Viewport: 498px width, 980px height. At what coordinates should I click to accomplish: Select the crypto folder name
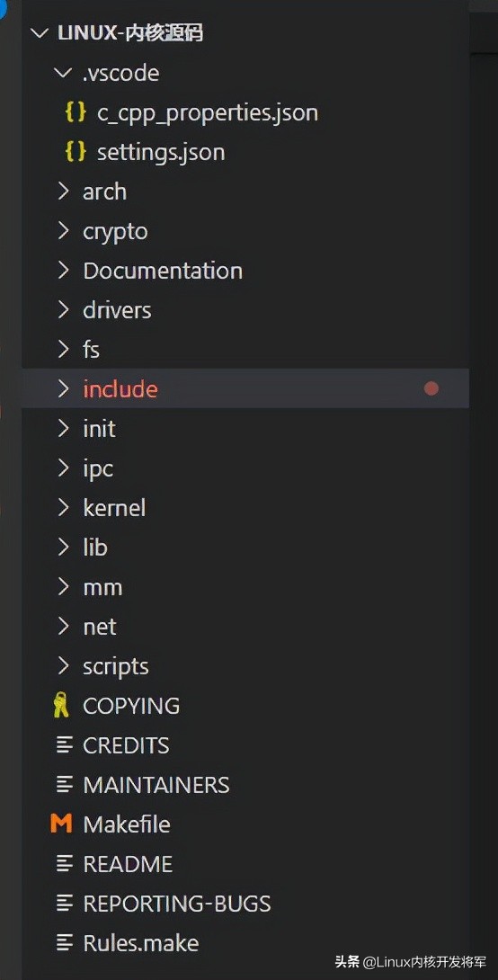116,232
